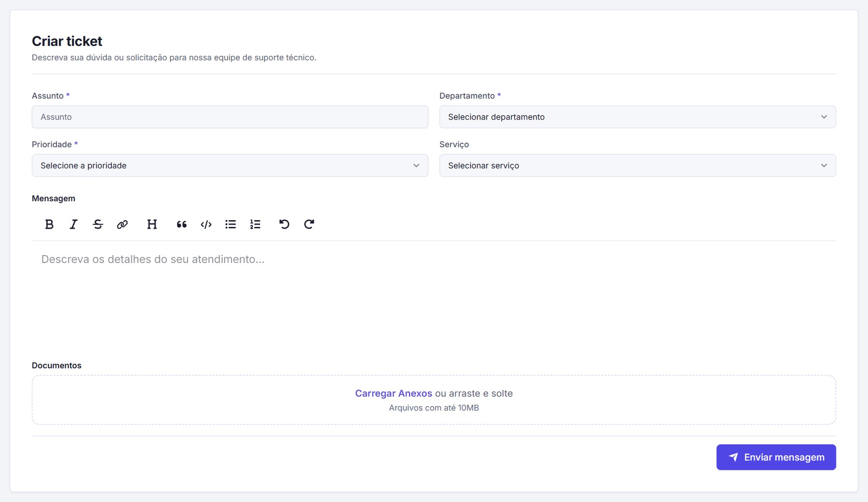Open the Selecione a prioridade dropdown
868x502 pixels.
[230, 165]
